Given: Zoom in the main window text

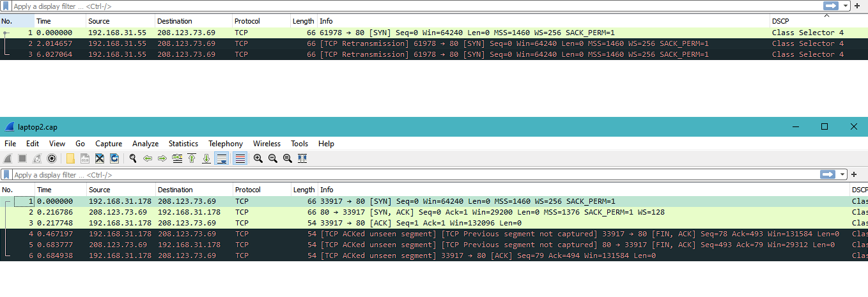Looking at the screenshot, I should click(258, 158).
